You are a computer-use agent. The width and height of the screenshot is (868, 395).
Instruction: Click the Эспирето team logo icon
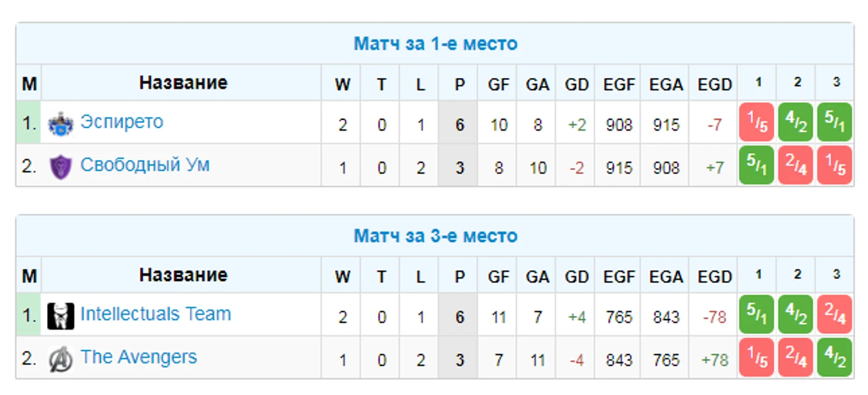61,124
